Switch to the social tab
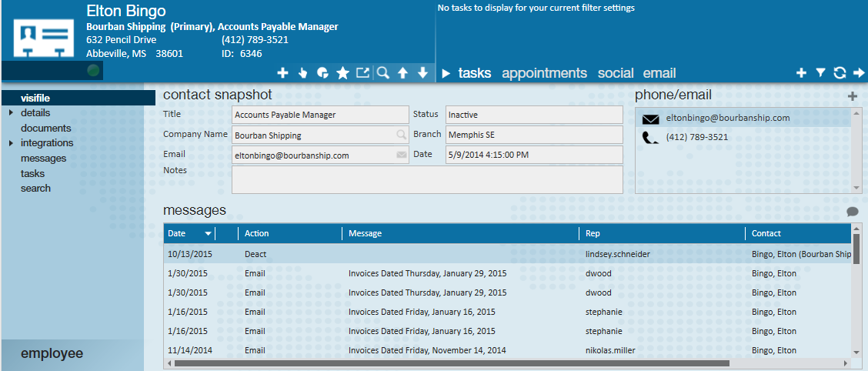Viewport: 868px width, 371px height. 616,73
